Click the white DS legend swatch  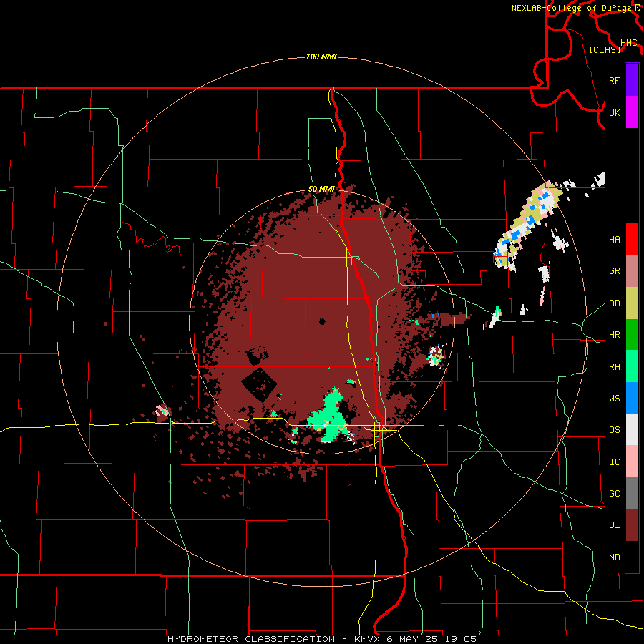coord(632,429)
